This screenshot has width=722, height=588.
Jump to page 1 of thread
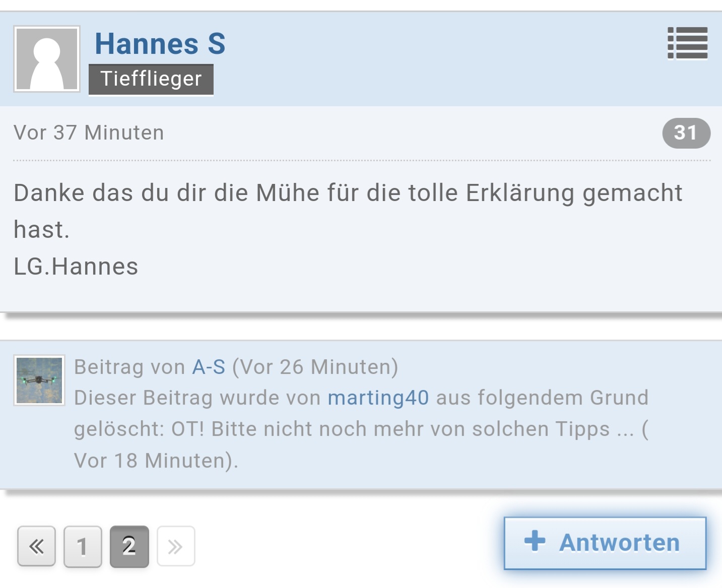83,546
